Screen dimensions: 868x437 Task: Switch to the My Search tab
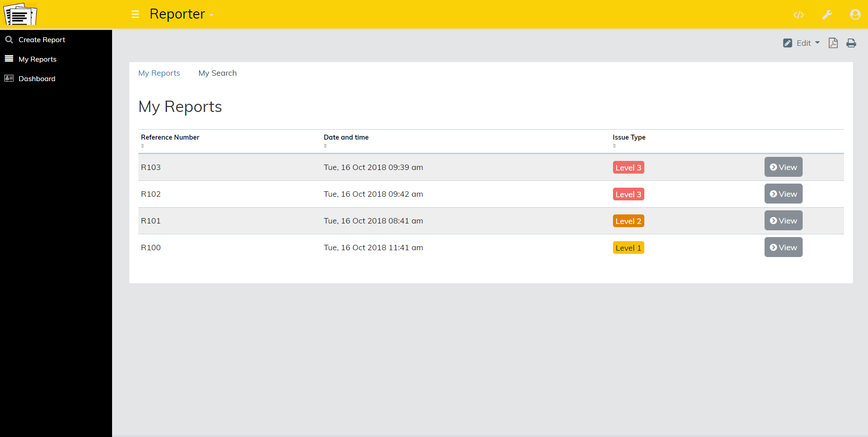click(217, 73)
